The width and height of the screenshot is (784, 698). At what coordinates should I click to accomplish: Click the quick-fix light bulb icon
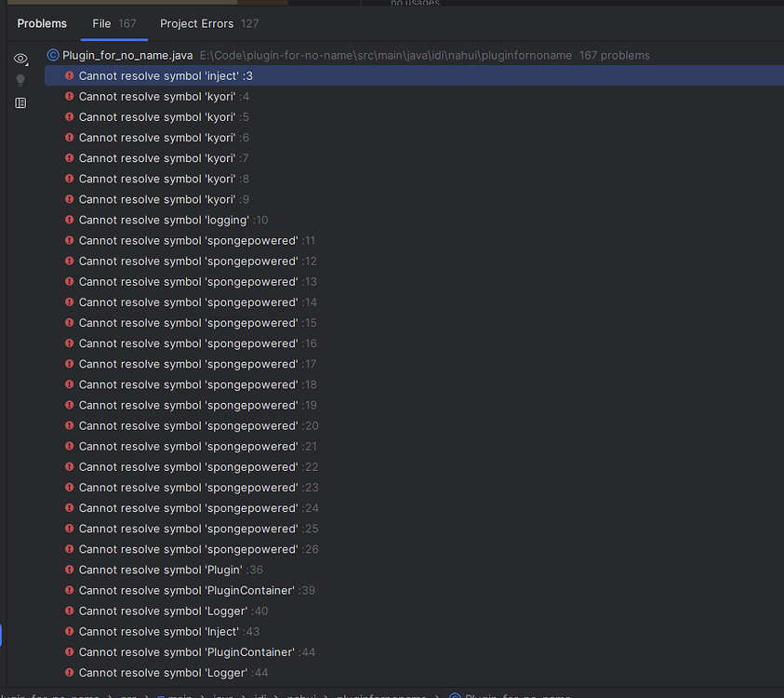click(x=20, y=80)
